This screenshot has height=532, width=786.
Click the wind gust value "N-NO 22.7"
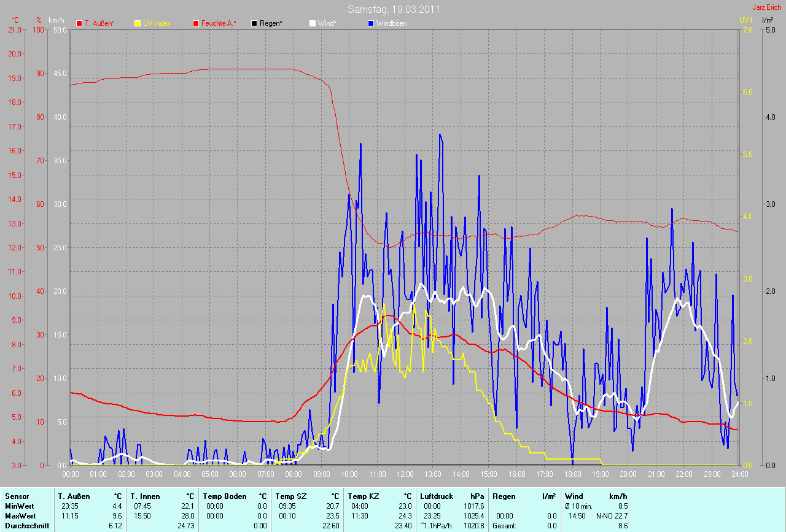tap(612, 515)
